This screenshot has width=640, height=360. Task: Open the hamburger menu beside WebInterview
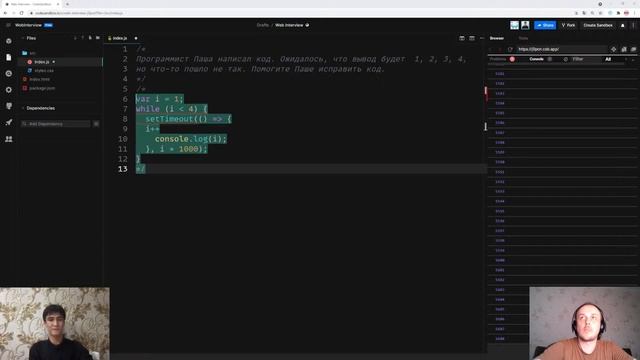click(x=8, y=25)
